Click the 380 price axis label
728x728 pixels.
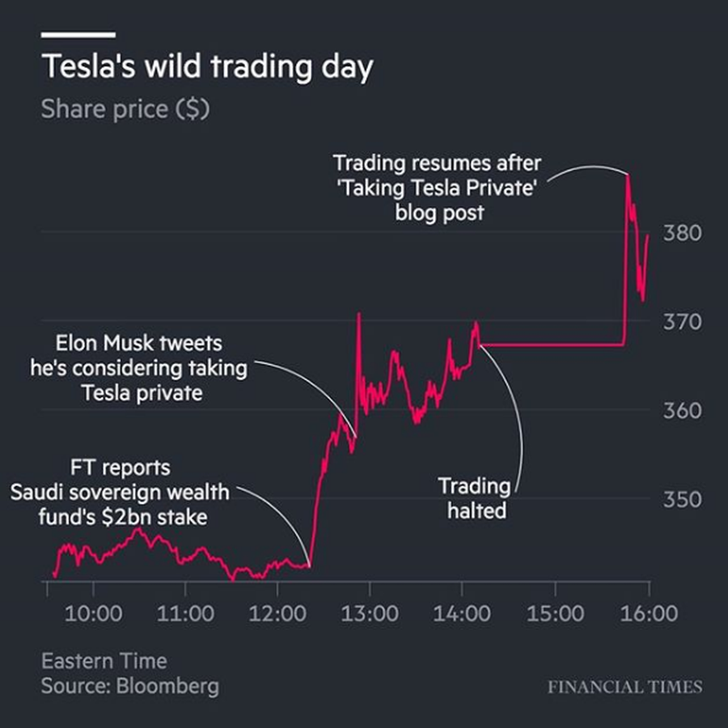[x=682, y=233]
